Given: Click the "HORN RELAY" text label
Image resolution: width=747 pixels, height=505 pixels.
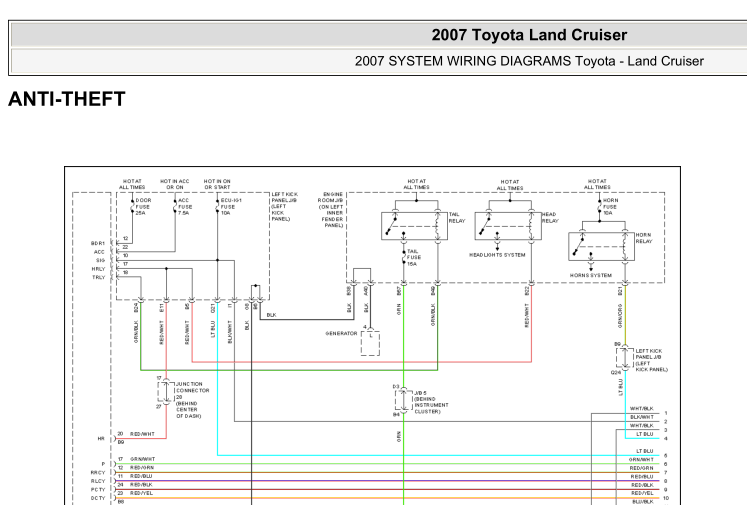Looking at the screenshot, I should pos(644,238).
